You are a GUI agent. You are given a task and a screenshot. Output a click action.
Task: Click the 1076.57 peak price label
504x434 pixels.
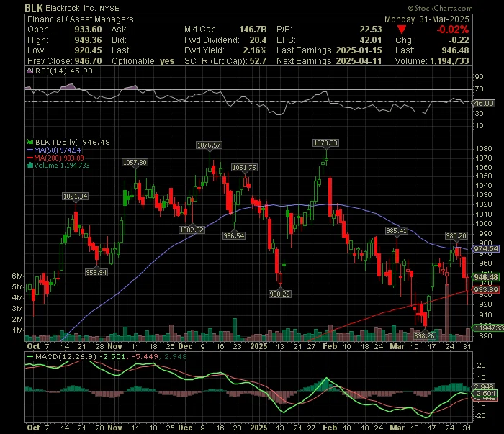(x=209, y=145)
